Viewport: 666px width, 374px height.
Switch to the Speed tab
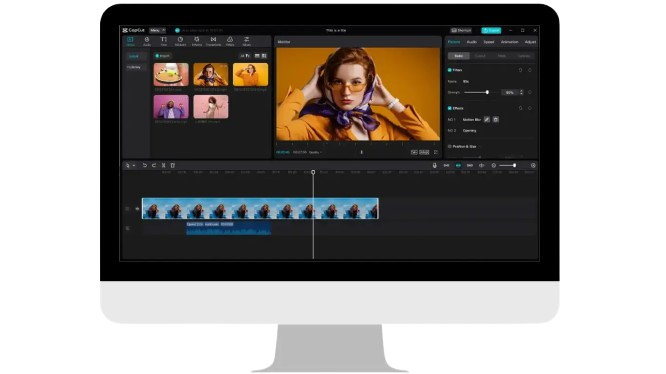coord(489,42)
